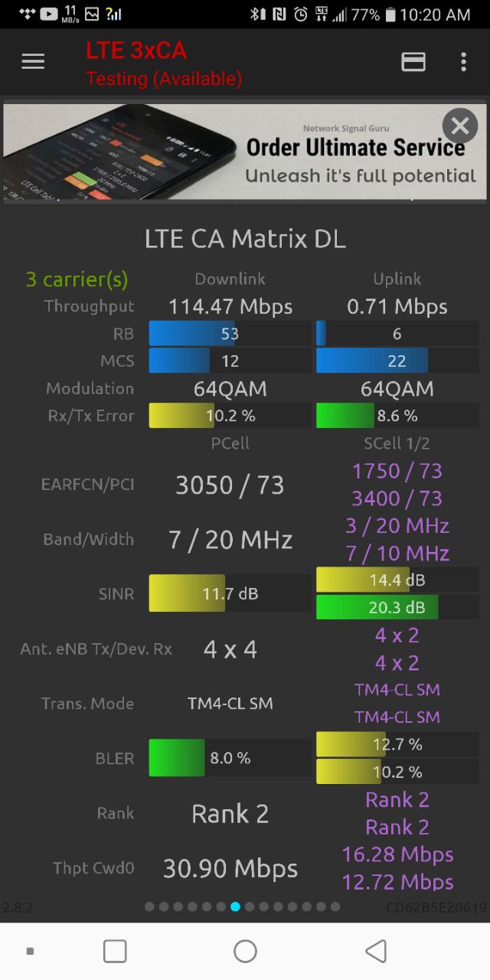Open the Order Ultimate Service banner

(245, 152)
